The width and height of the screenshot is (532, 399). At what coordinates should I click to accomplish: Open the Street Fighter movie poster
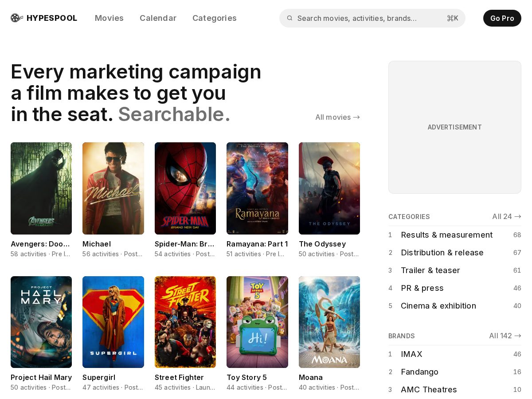(185, 322)
